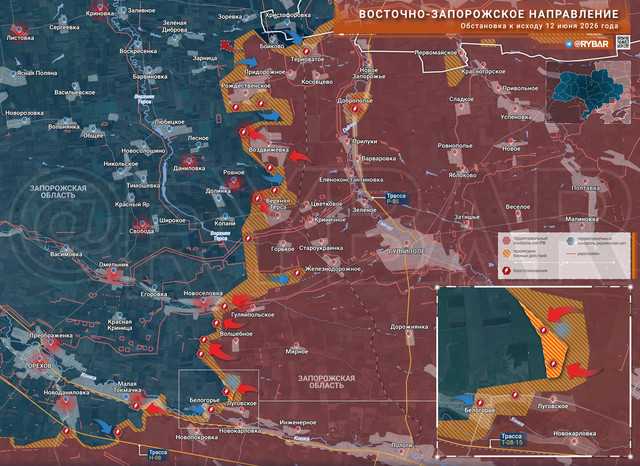Click the title Восточно-Запорожское направление
The height and width of the screenshot is (466, 640).
click(489, 14)
